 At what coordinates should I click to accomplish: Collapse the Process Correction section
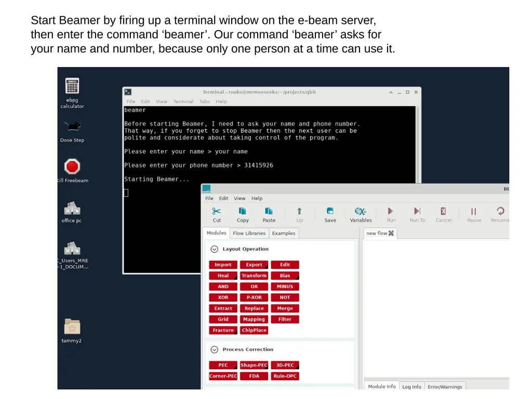pos(215,350)
